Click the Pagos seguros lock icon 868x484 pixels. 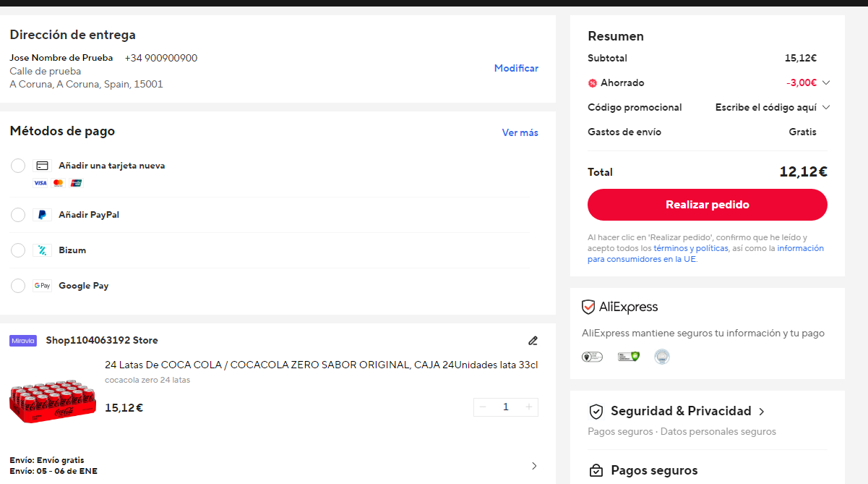[x=596, y=471]
